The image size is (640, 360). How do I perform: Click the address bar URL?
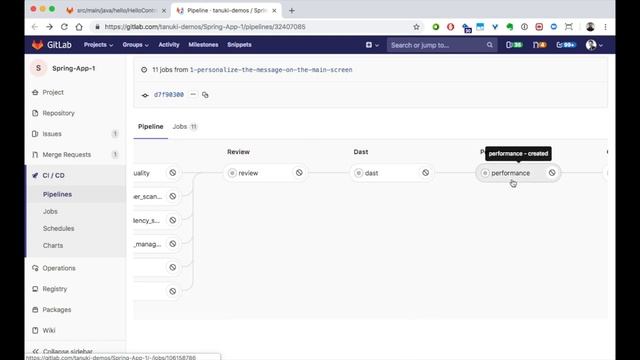pos(205,27)
